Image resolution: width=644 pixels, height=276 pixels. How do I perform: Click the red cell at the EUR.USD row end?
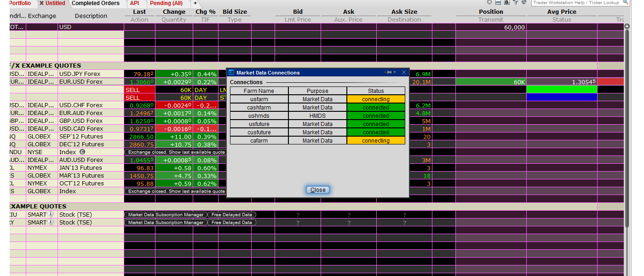[x=610, y=81]
